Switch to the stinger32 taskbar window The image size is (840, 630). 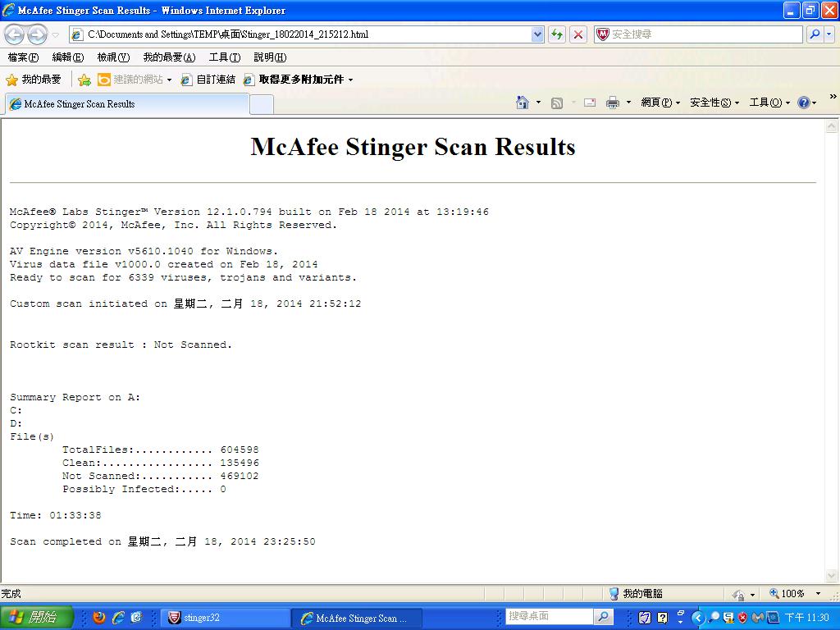225,618
